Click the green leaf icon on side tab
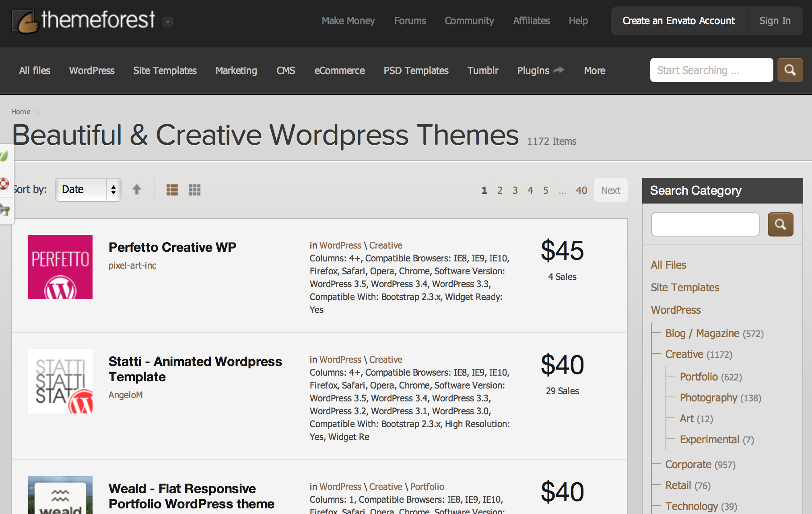 (4, 156)
